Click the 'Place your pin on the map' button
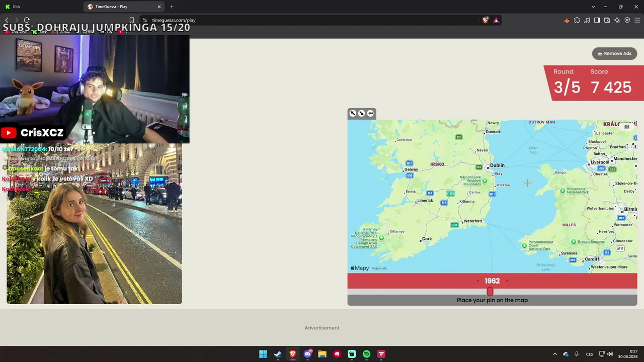Viewport: 644px width, 362px height. click(492, 300)
